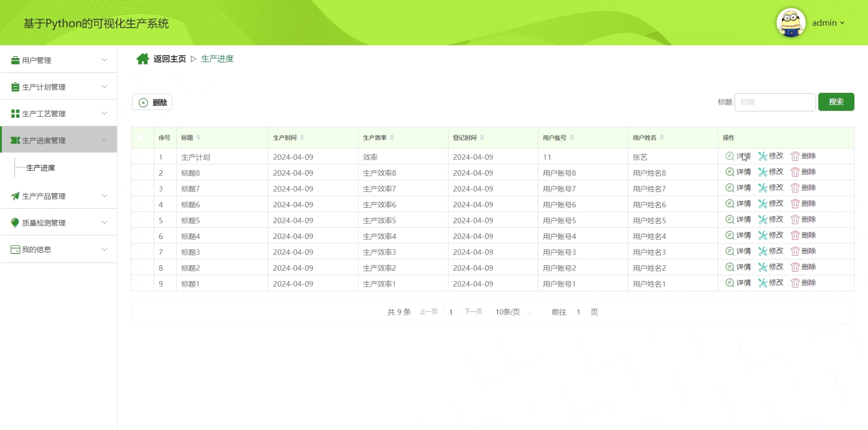Modify the 标题5 record

[x=771, y=219]
